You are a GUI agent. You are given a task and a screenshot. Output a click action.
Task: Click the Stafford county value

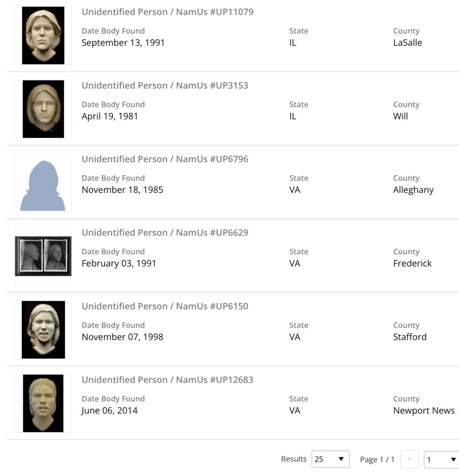[x=410, y=337]
